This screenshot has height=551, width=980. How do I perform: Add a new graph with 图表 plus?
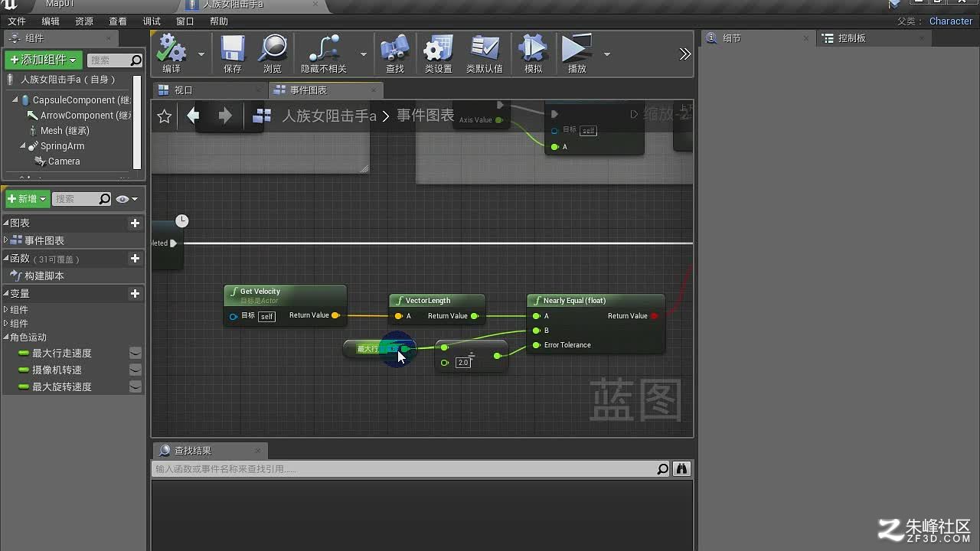(x=135, y=223)
